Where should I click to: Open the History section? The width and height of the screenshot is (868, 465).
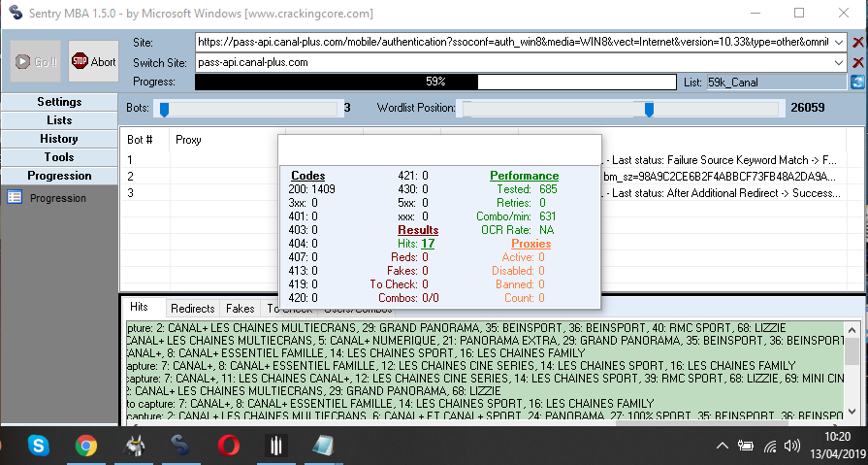click(x=59, y=139)
